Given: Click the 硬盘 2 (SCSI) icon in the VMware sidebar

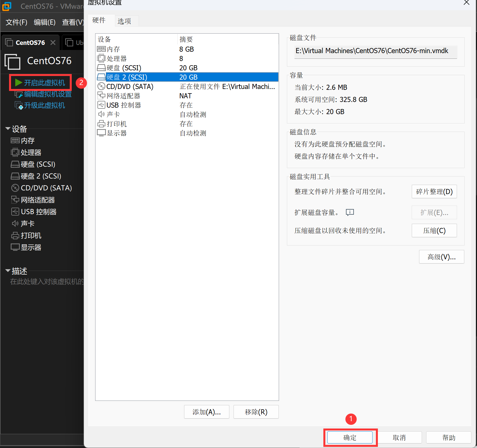Looking at the screenshot, I should click(15, 176).
